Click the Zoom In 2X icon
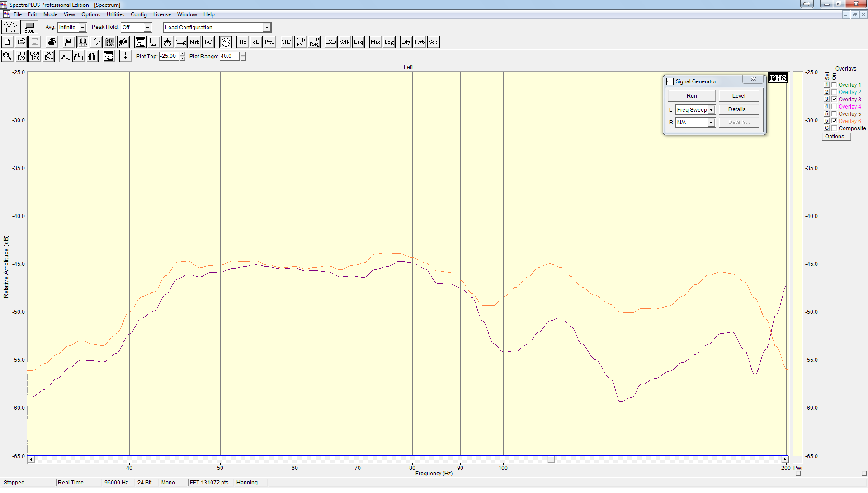Screen dimensions: 868x493 pyautogui.click(x=21, y=56)
